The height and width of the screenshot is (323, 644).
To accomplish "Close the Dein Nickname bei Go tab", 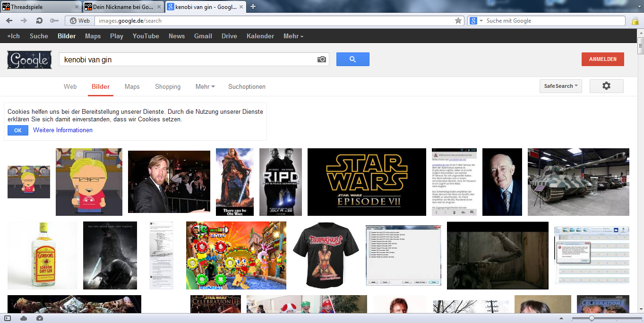I will pyautogui.click(x=159, y=7).
